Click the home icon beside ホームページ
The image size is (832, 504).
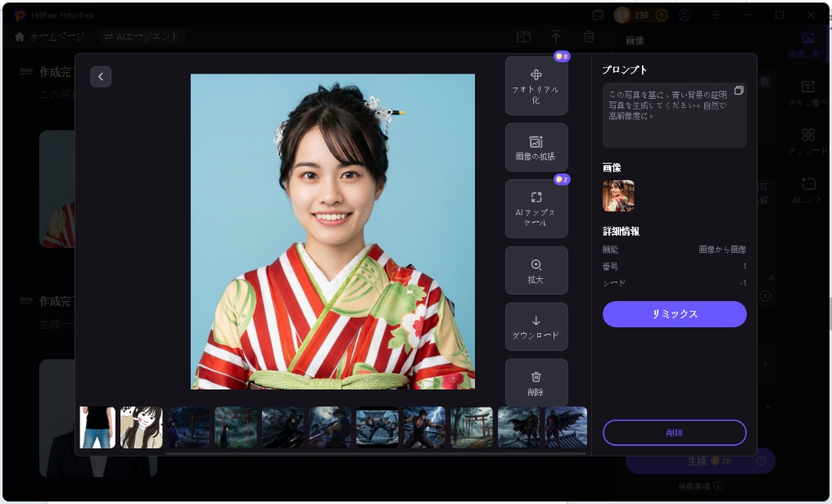(20, 37)
